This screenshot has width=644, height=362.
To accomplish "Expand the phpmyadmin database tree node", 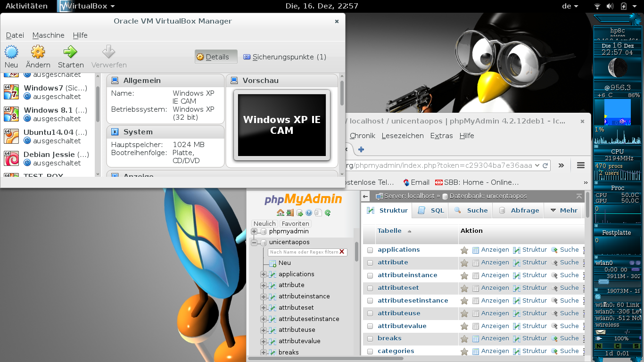I will (254, 231).
